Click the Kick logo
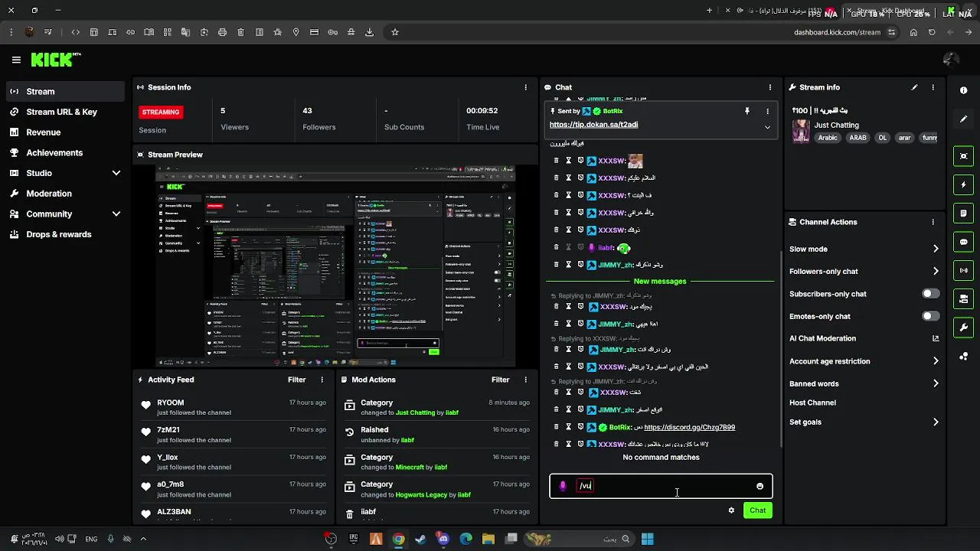The height and width of the screenshot is (551, 980). click(55, 60)
